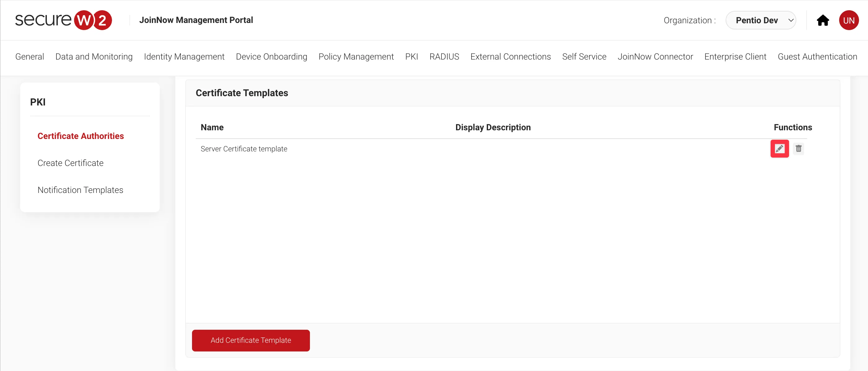Open Create Certificate in sidebar
Viewport: 868px width, 371px height.
coord(70,163)
